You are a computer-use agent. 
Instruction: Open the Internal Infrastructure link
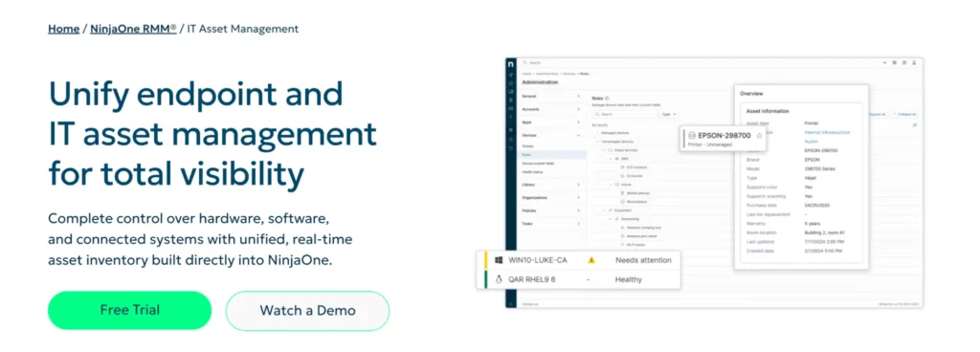tap(828, 132)
